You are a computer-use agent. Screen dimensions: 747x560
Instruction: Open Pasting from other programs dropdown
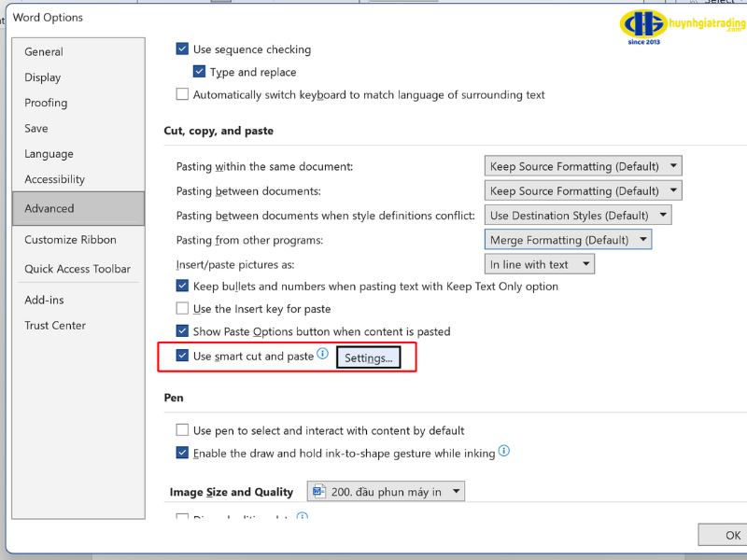[x=568, y=240]
